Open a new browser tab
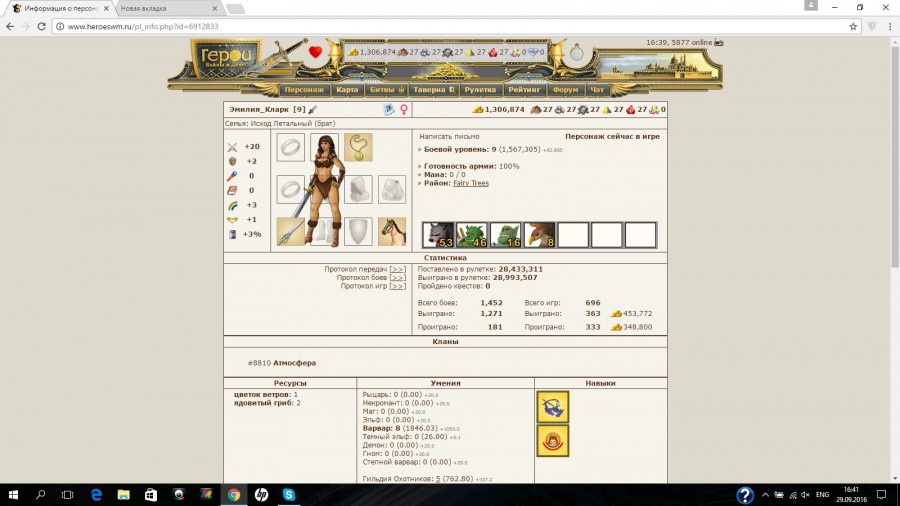 point(235,9)
